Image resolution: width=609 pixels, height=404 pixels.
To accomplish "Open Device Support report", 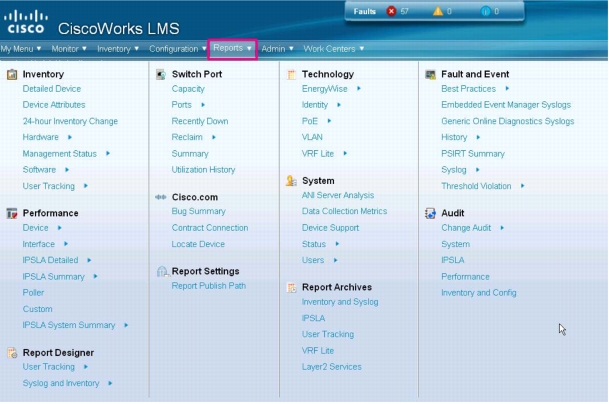I will [x=330, y=228].
